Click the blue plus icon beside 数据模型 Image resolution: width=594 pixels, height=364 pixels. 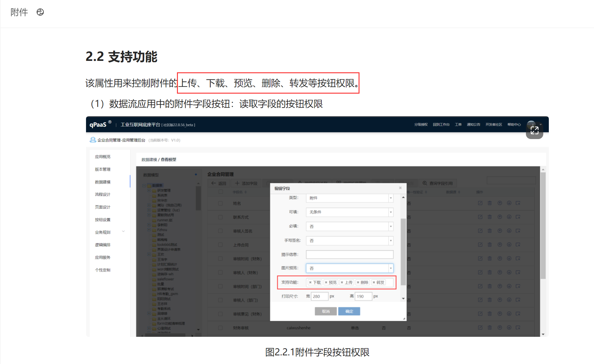[x=196, y=175]
